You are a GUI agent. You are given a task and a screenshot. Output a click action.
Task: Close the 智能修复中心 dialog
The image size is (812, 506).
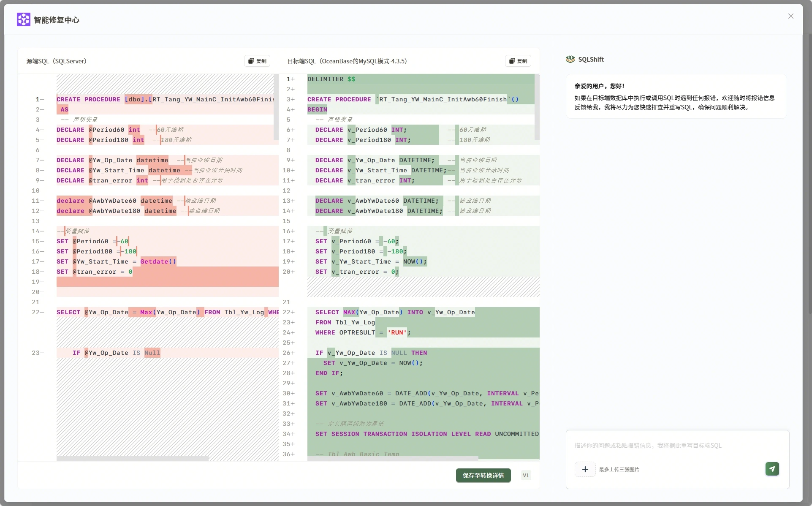[x=790, y=16]
